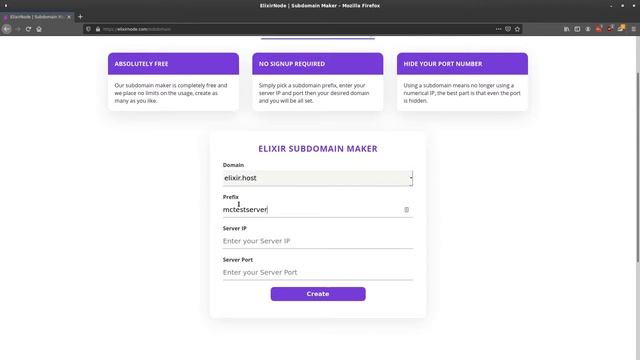Open the Firefox Library icon
Viewport: 640px width, 360px height.
coord(567,29)
